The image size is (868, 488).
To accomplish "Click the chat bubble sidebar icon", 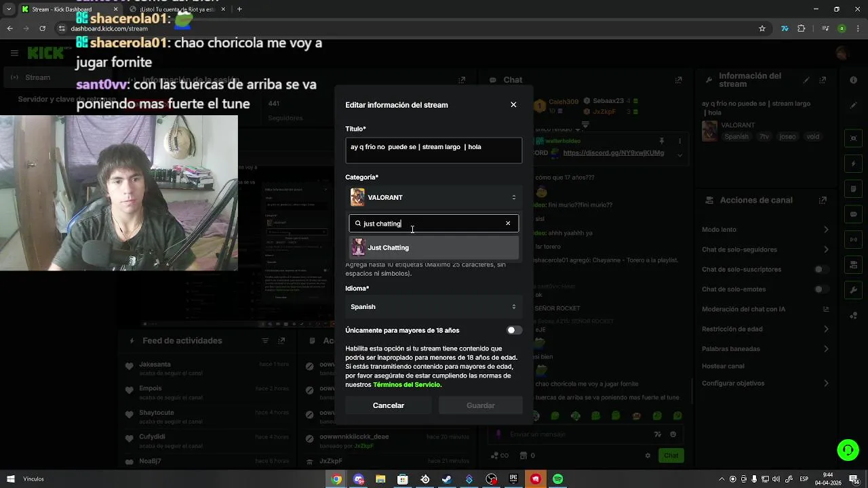I will pos(854,214).
